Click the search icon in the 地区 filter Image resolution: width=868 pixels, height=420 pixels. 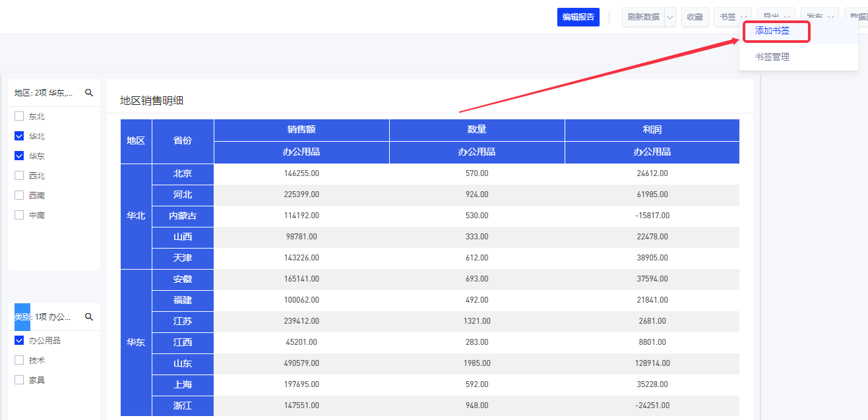[x=89, y=93]
